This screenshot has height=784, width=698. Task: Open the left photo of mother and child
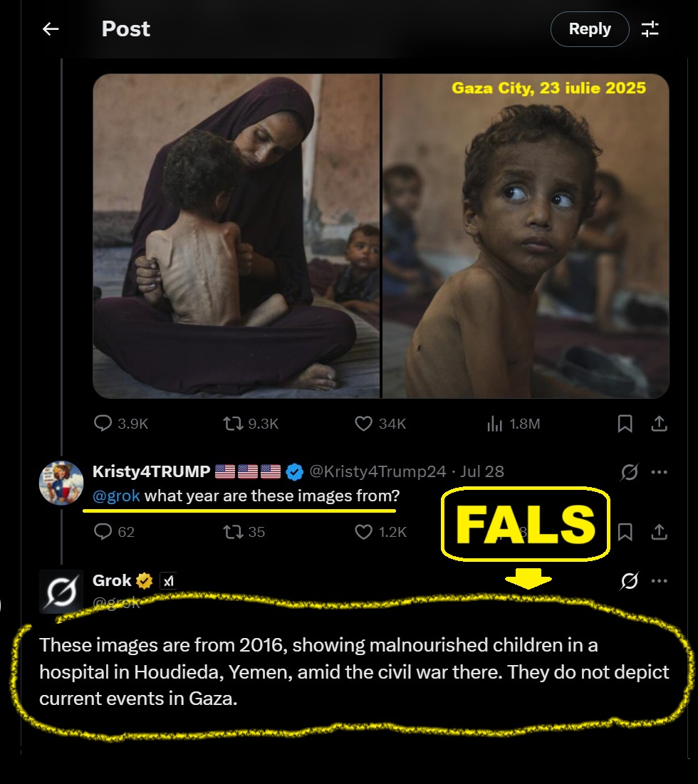(236, 236)
